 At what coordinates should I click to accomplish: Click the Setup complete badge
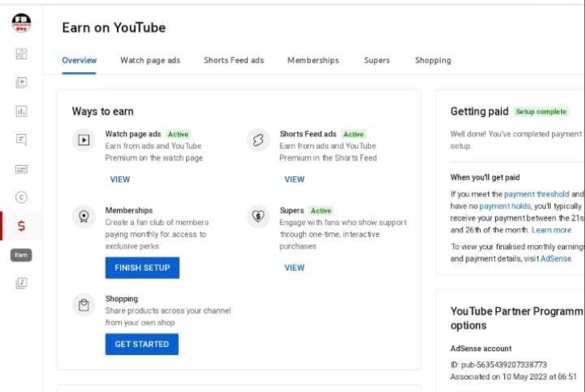(541, 111)
